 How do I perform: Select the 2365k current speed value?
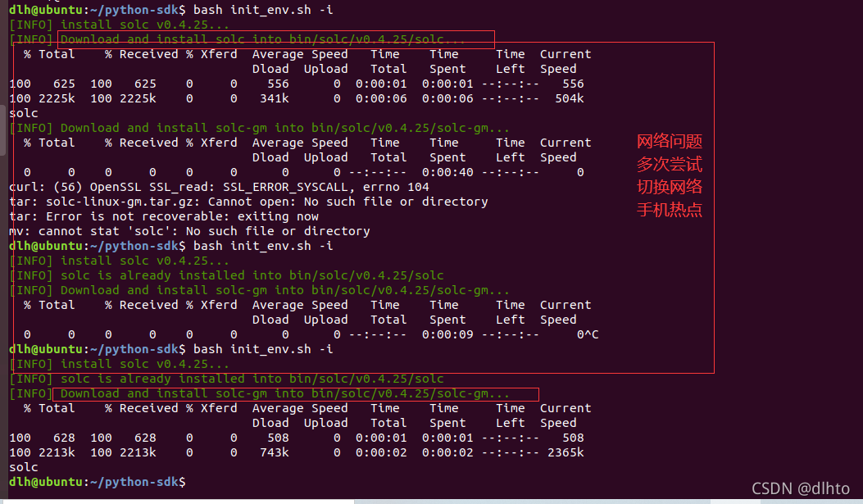click(565, 452)
